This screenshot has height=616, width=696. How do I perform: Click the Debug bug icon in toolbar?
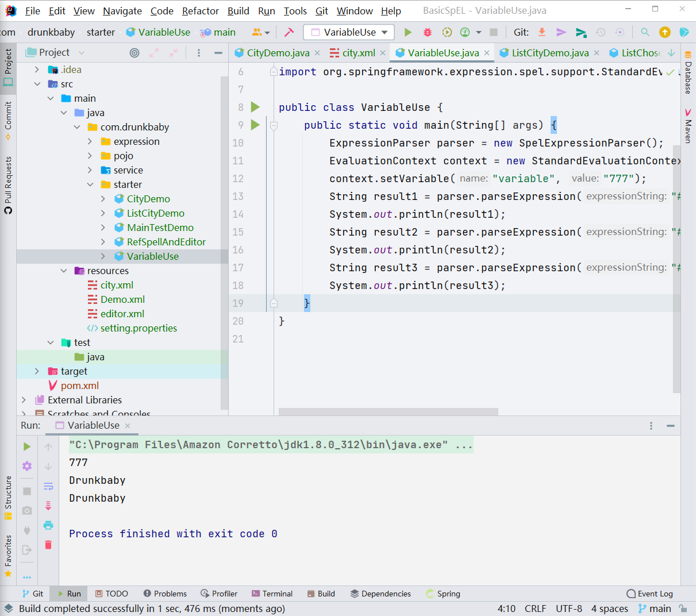(427, 32)
